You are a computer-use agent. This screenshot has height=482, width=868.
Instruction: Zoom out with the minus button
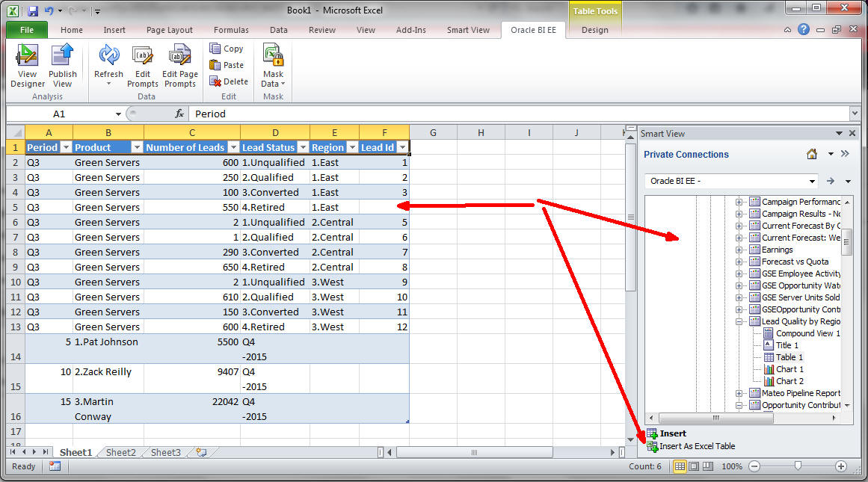pyautogui.click(x=754, y=466)
